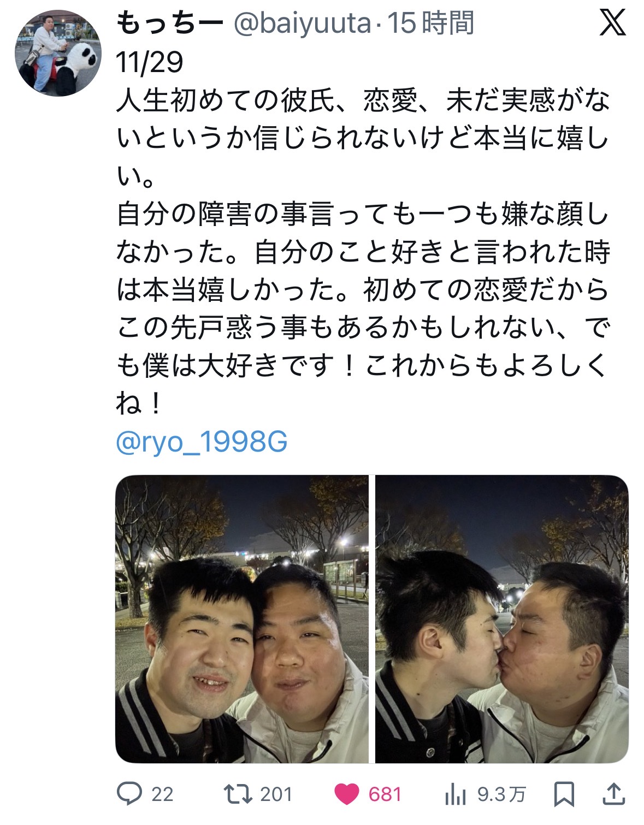Click the 681 likes count
This screenshot has width=644, height=825.
pyautogui.click(x=385, y=794)
